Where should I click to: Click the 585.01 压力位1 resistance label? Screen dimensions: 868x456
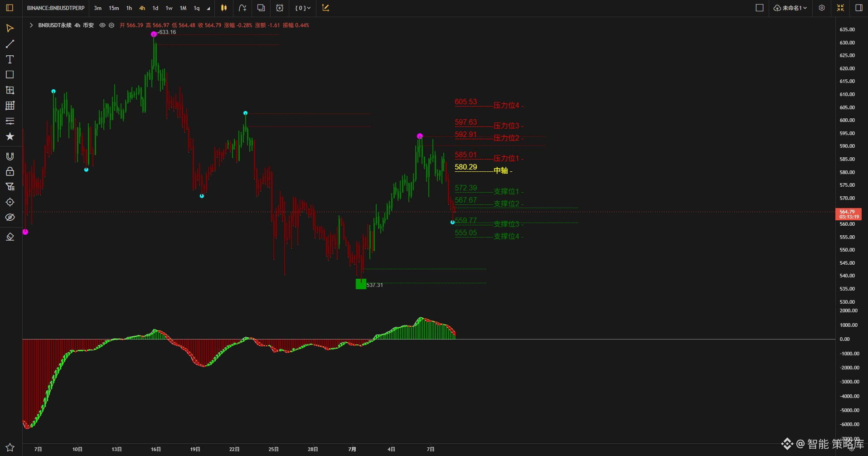[x=489, y=156]
